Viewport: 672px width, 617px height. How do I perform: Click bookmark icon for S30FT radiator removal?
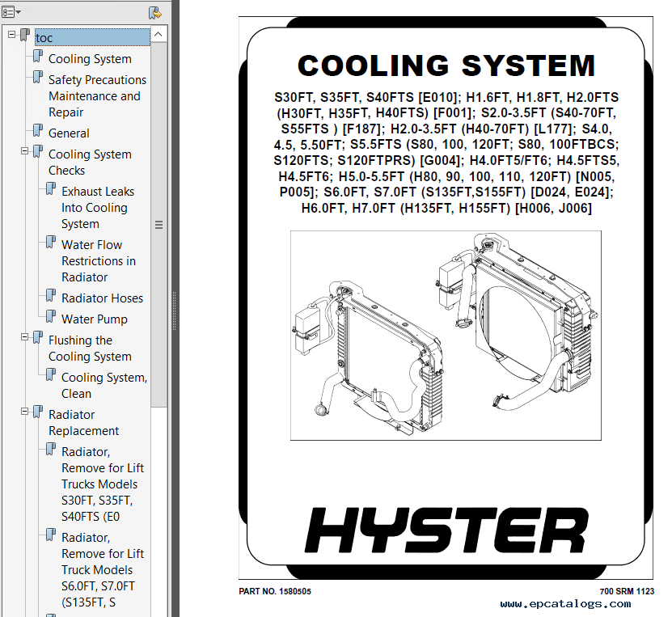[51, 449]
